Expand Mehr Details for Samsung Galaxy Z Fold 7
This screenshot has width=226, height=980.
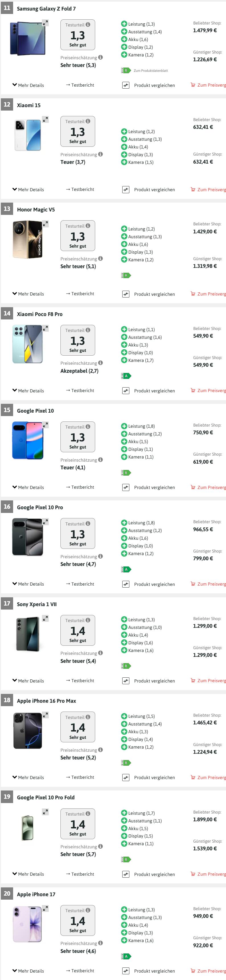(x=28, y=85)
